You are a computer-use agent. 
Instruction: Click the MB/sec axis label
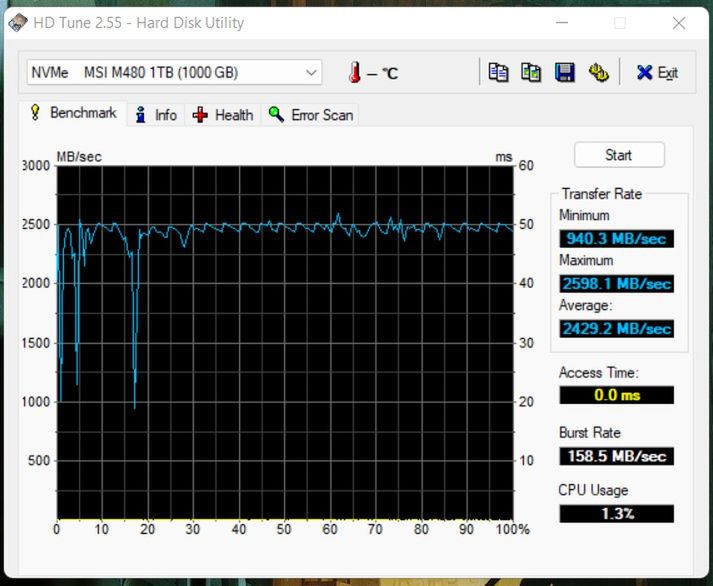click(79, 157)
